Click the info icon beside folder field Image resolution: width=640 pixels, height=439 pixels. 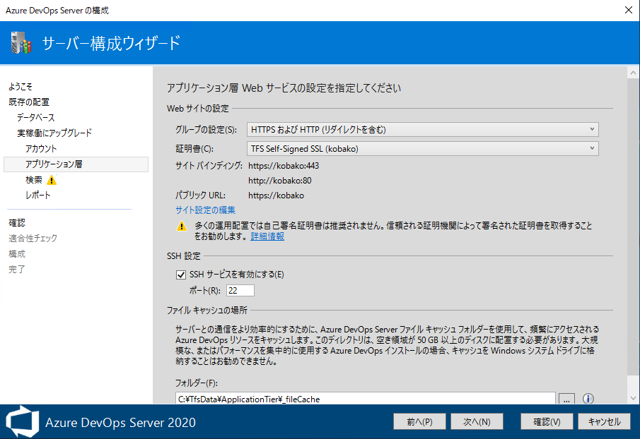pyautogui.click(x=588, y=399)
